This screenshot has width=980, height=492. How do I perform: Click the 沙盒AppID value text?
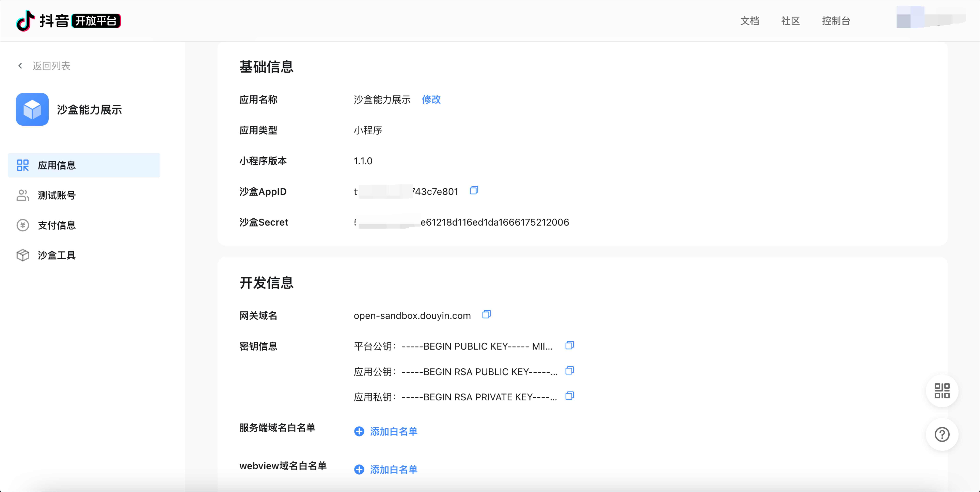pos(406,191)
